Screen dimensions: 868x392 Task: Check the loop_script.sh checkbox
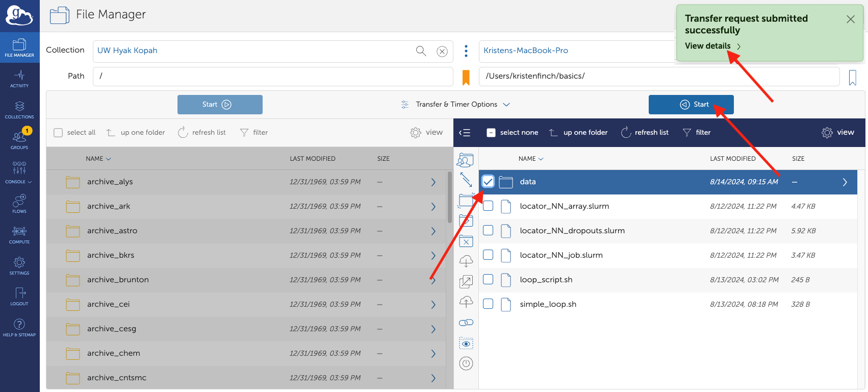tap(488, 279)
